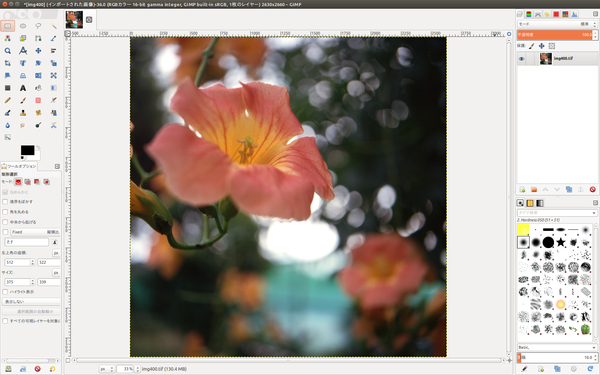Open Tool Options panel configuration menu
The height and width of the screenshot is (375, 600).
57,166
